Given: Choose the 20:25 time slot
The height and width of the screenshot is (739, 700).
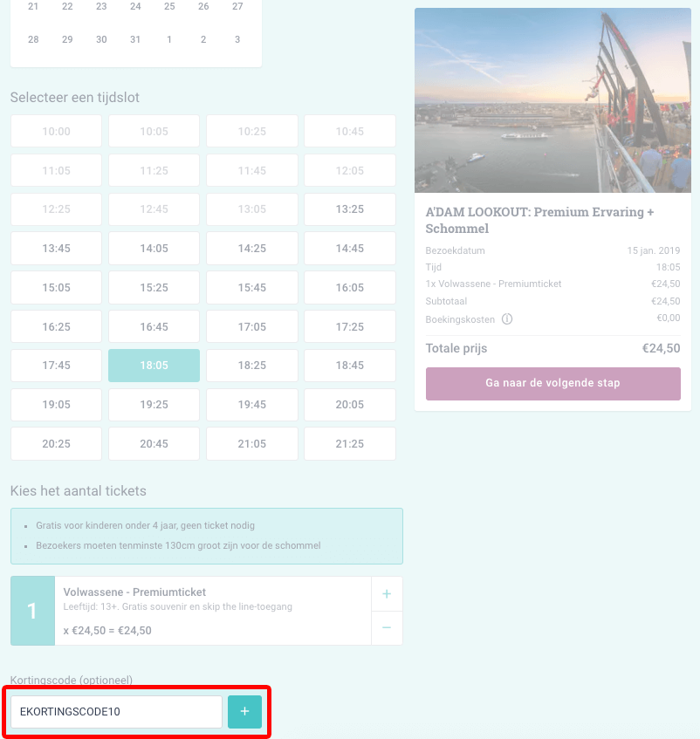Looking at the screenshot, I should pos(56,443).
